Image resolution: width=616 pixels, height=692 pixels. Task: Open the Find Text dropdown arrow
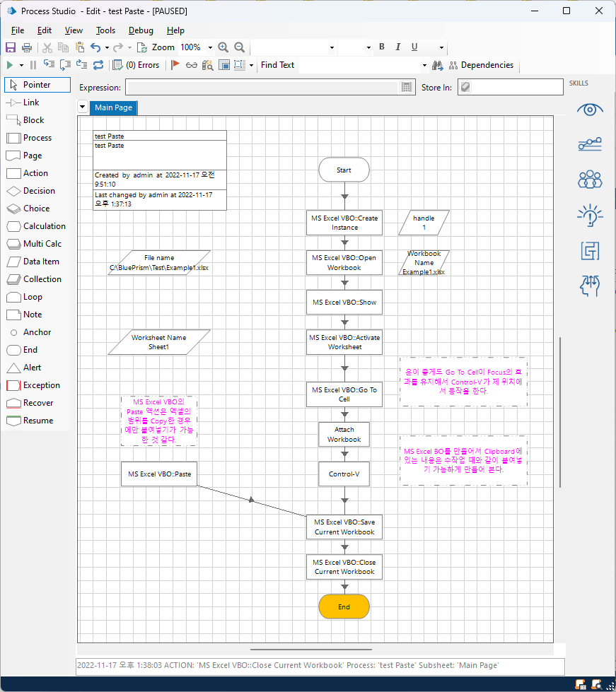click(x=424, y=65)
